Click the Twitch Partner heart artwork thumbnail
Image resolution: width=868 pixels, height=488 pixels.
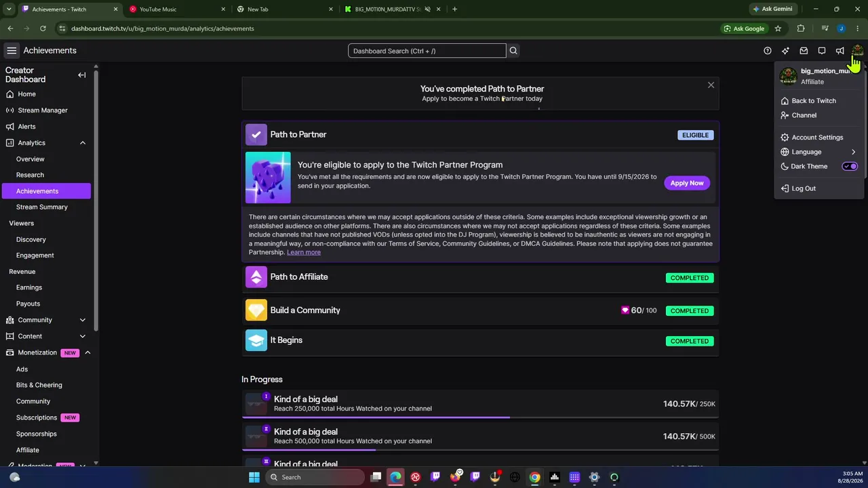point(268,178)
